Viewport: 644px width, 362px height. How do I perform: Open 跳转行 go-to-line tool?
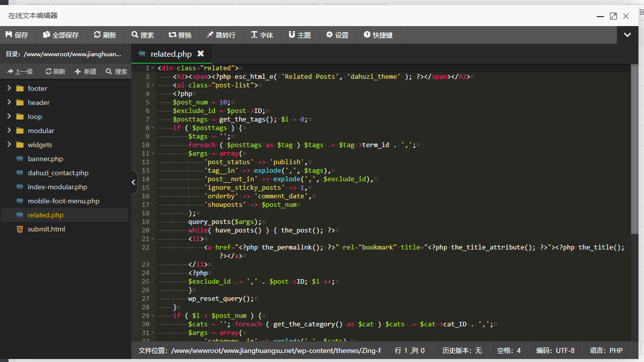point(221,35)
